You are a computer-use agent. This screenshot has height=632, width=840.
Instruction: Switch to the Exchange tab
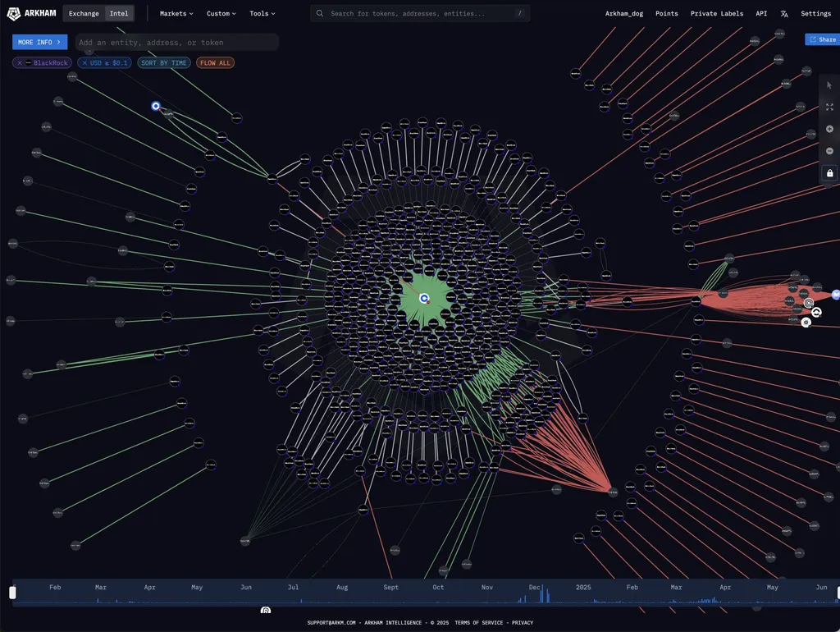click(84, 13)
